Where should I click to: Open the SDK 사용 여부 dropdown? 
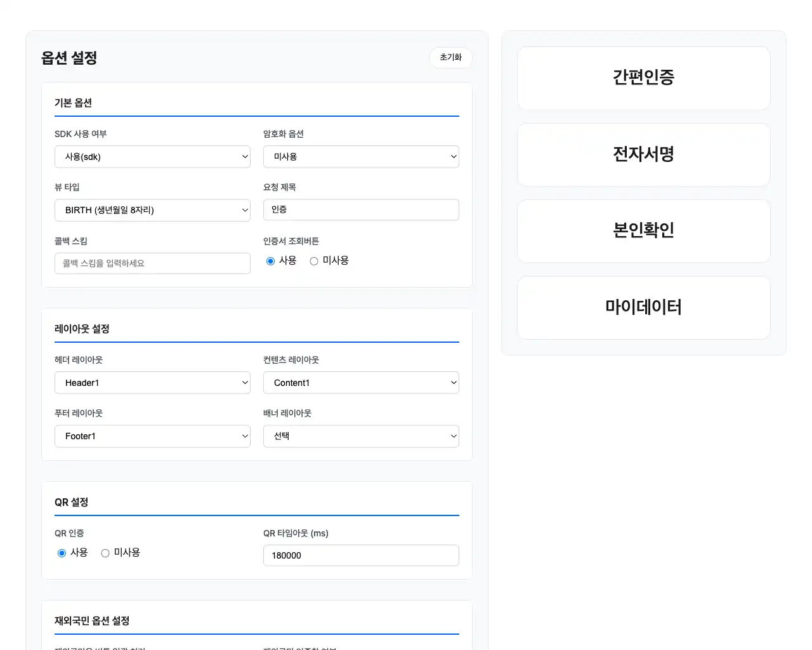[152, 156]
